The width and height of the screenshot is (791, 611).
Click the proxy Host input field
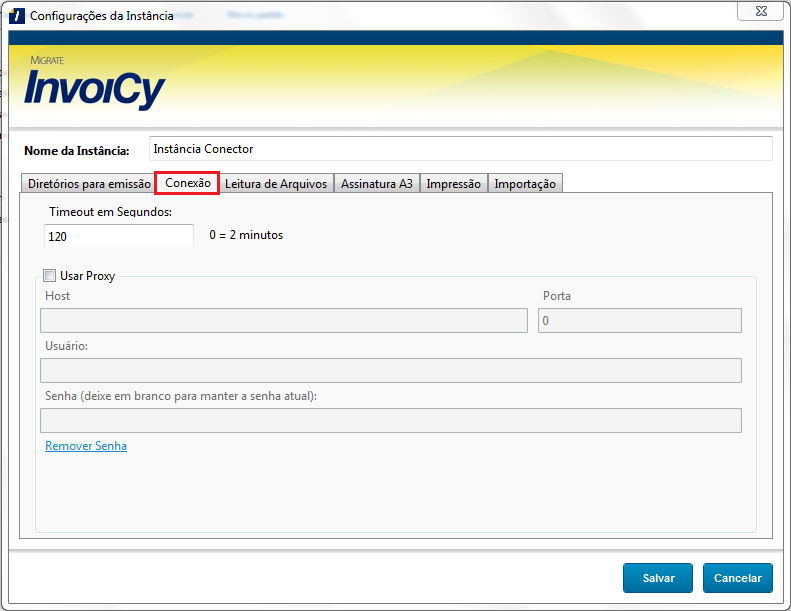(x=283, y=320)
